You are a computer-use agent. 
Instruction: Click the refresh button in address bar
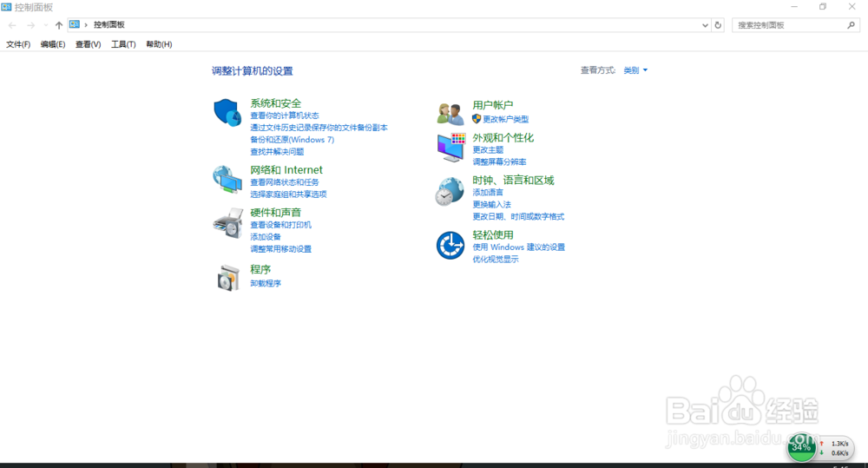[718, 25]
